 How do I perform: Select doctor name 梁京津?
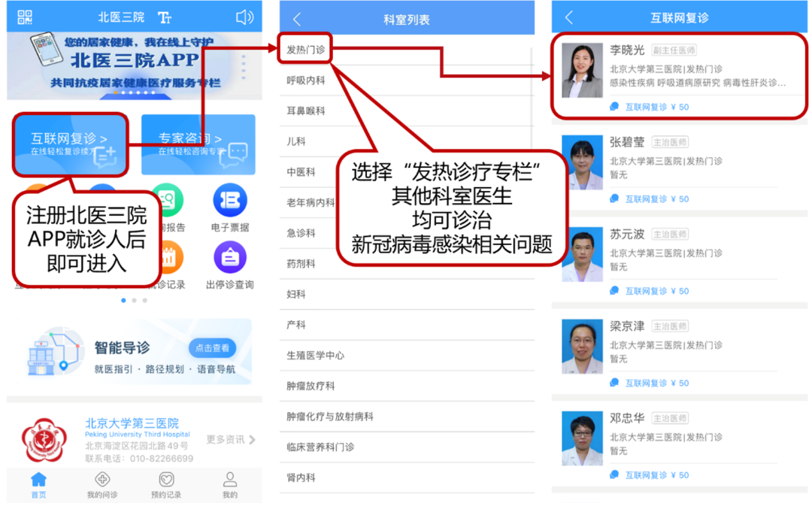point(627,326)
